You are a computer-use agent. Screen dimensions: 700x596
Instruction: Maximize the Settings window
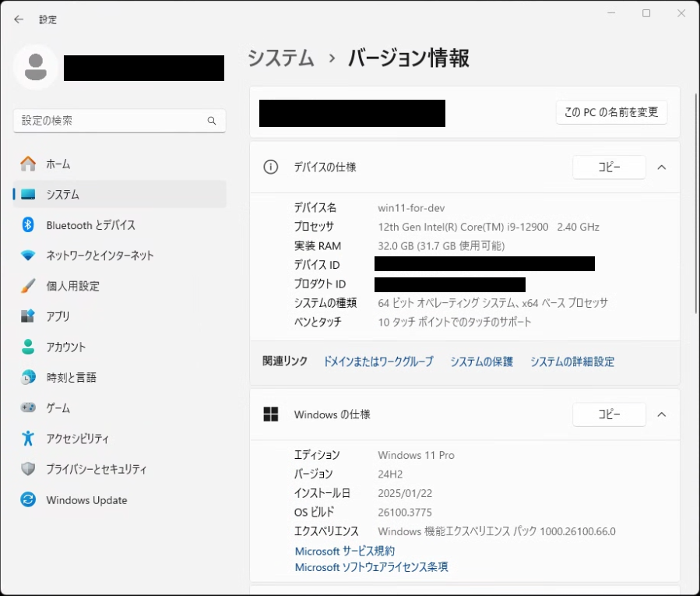coord(646,13)
